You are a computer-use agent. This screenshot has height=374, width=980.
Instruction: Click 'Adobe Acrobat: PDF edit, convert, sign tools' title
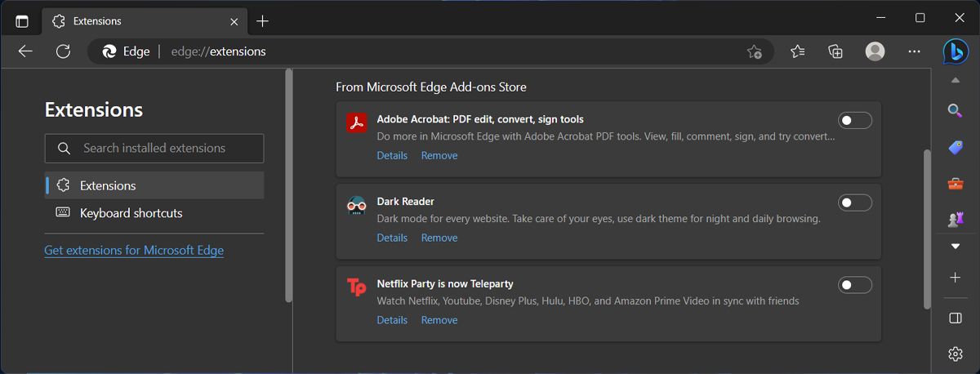[x=480, y=119]
